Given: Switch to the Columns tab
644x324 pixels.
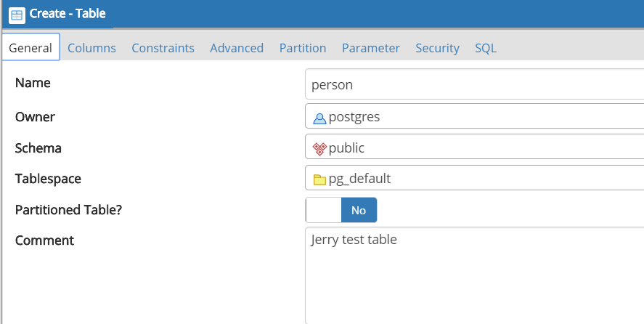Looking at the screenshot, I should pyautogui.click(x=91, y=48).
